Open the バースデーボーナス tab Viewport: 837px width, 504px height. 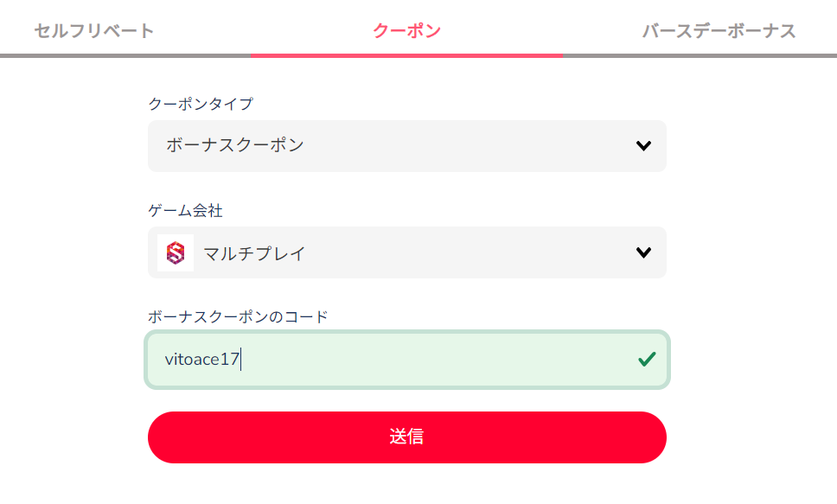click(719, 31)
